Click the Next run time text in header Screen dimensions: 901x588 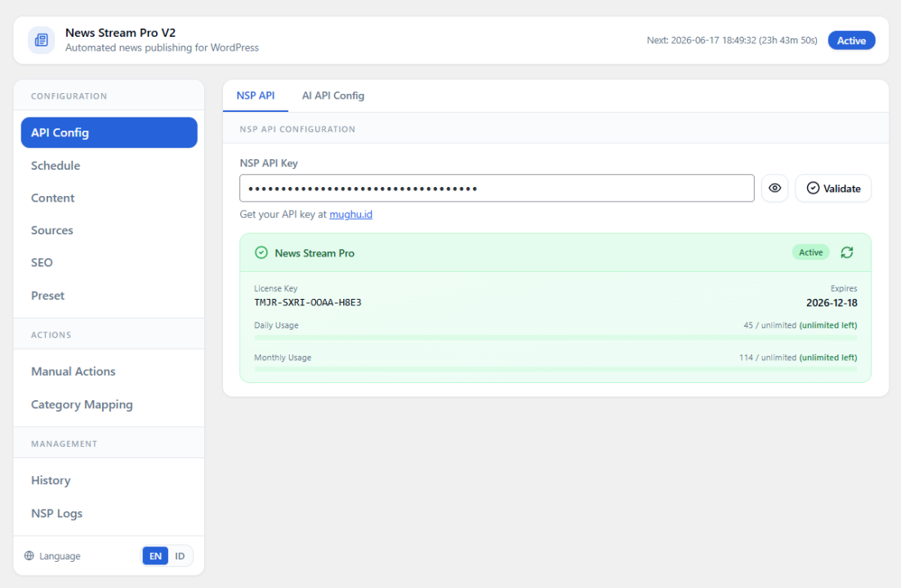click(732, 41)
